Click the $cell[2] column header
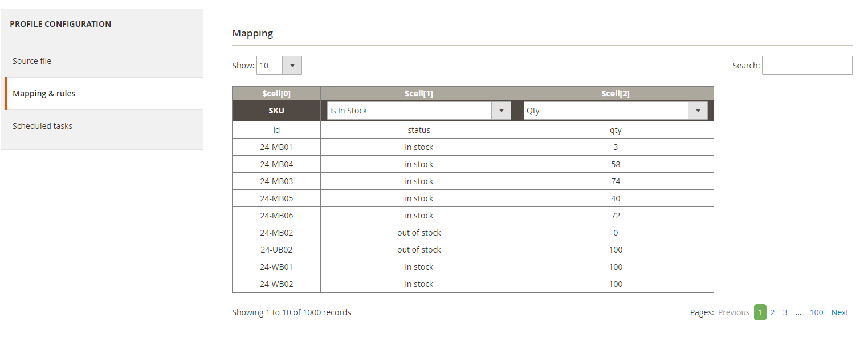The height and width of the screenshot is (345, 868). (x=616, y=94)
